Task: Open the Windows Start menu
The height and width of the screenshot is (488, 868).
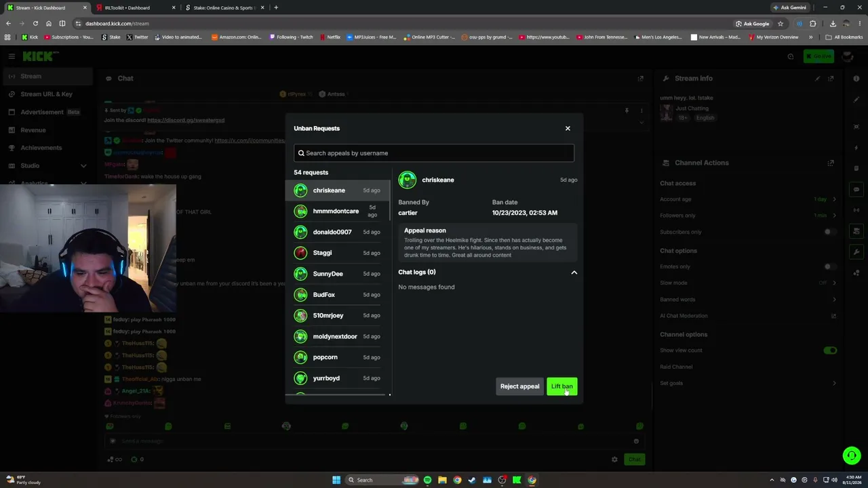Action: click(x=336, y=480)
